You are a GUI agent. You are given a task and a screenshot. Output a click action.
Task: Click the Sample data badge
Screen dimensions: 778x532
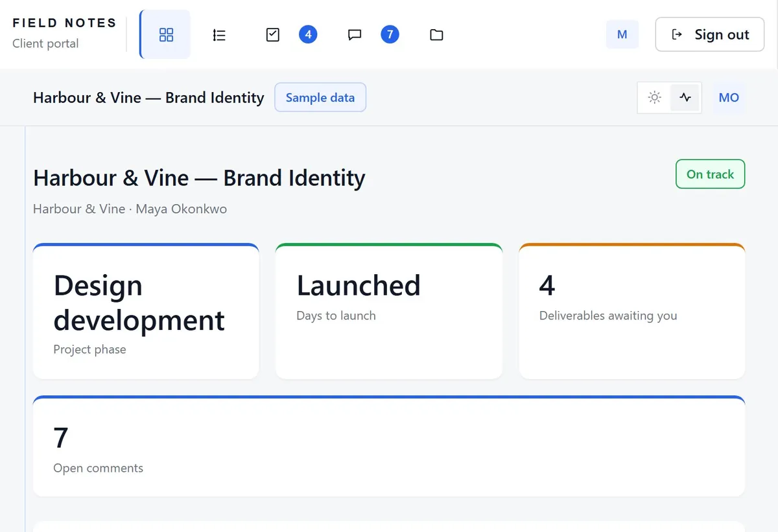320,97
